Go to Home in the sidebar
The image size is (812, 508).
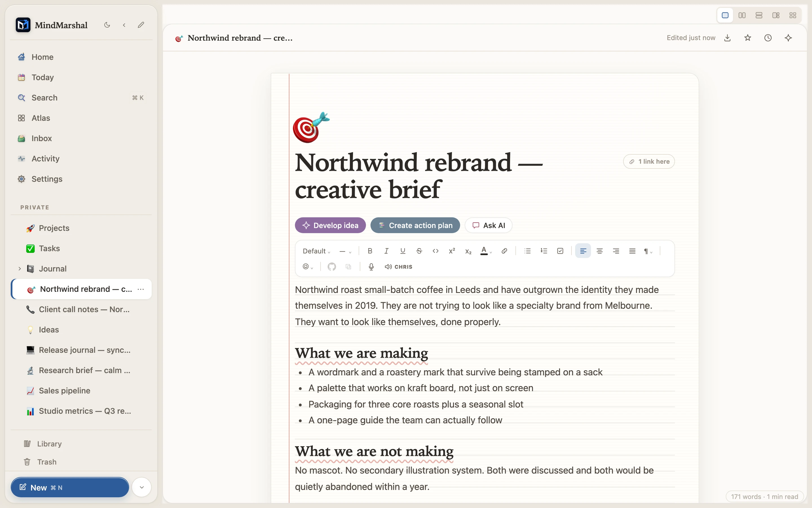(x=81, y=57)
